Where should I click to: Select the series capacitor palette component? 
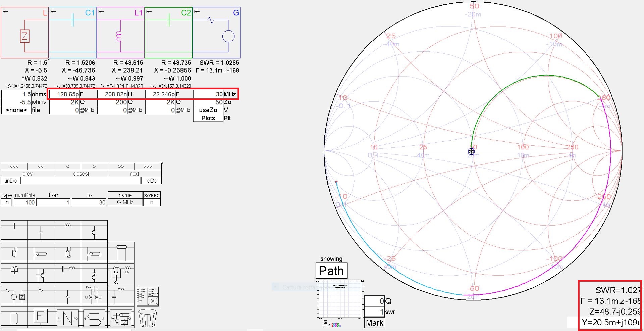pyautogui.click(x=14, y=230)
